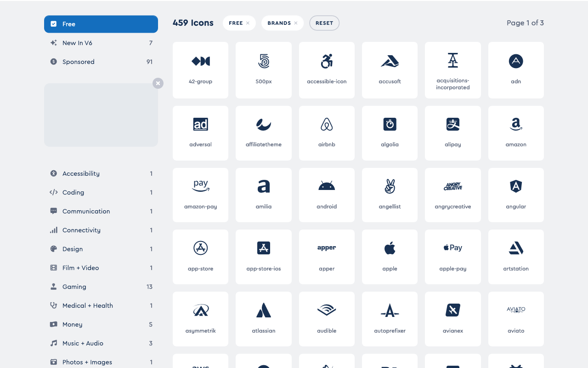Image resolution: width=588 pixels, height=368 pixels.
Task: Select the Communication category
Action: point(101,211)
